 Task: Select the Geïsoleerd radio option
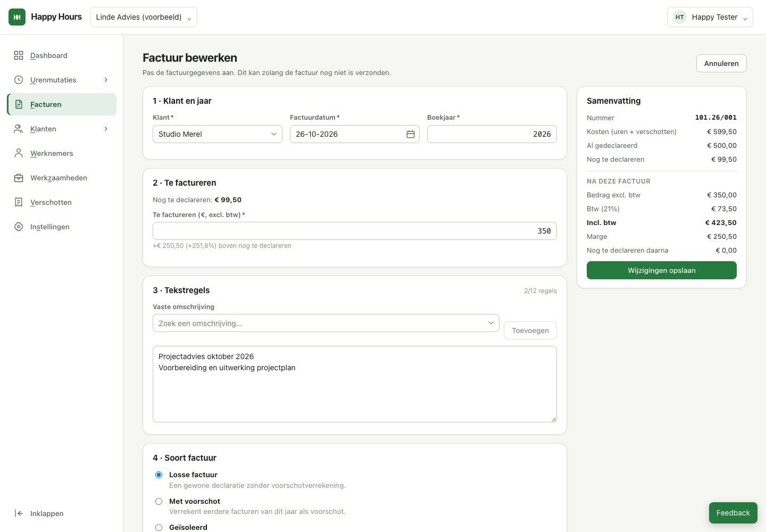click(159, 527)
